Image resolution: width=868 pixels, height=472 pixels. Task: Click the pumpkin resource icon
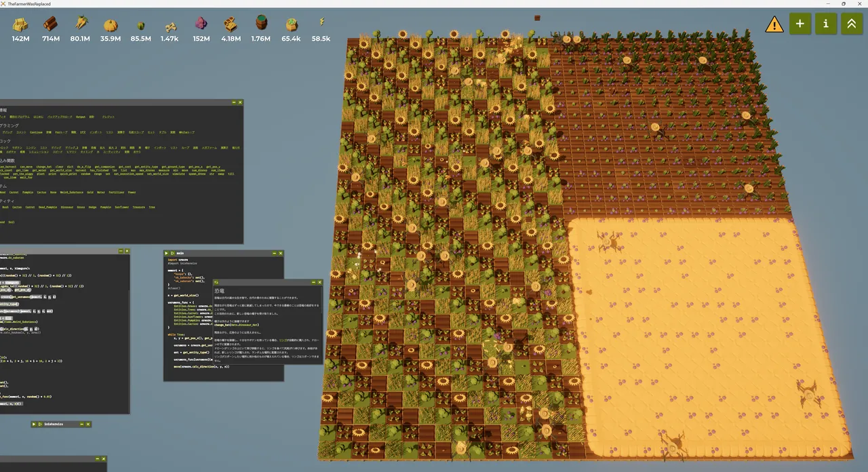111,25
